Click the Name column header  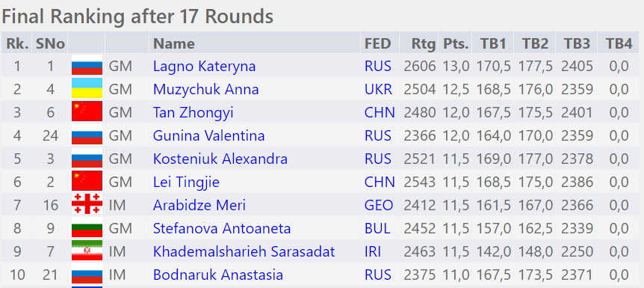pos(174,43)
